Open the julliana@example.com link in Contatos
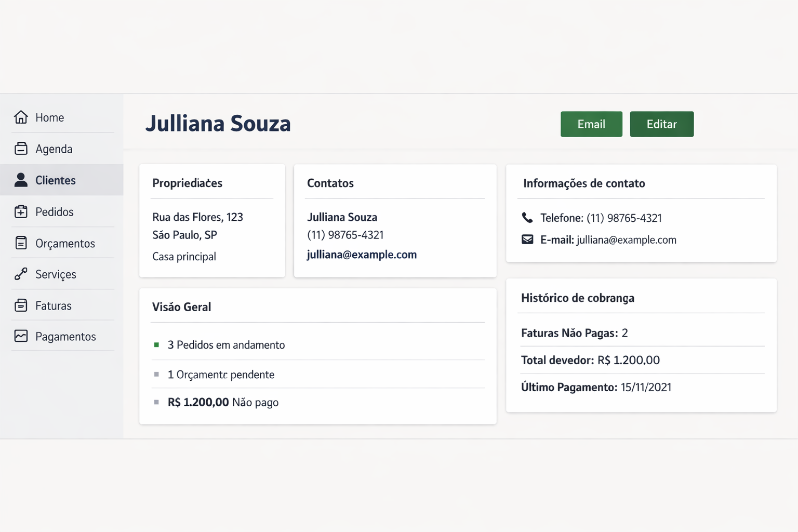Screen dimensions: 798x532 pyautogui.click(x=362, y=255)
